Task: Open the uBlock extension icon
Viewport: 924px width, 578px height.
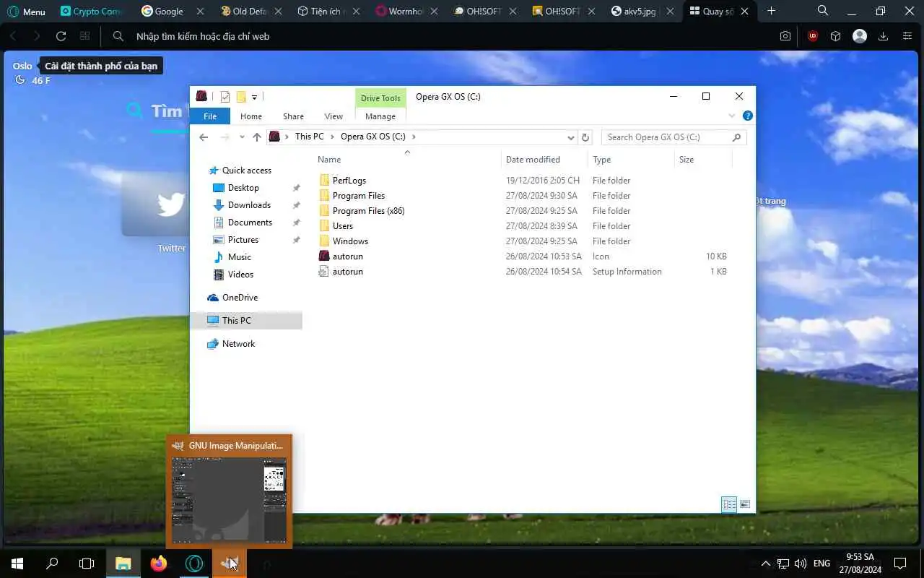Action: [813, 36]
